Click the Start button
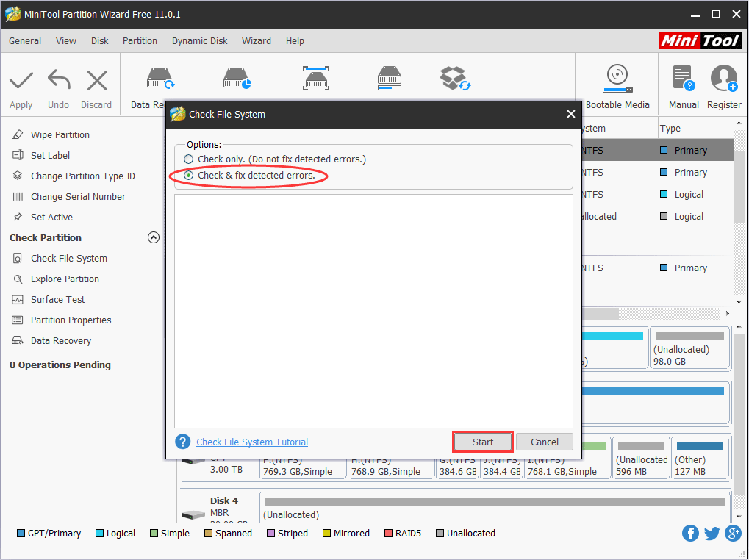 483,442
